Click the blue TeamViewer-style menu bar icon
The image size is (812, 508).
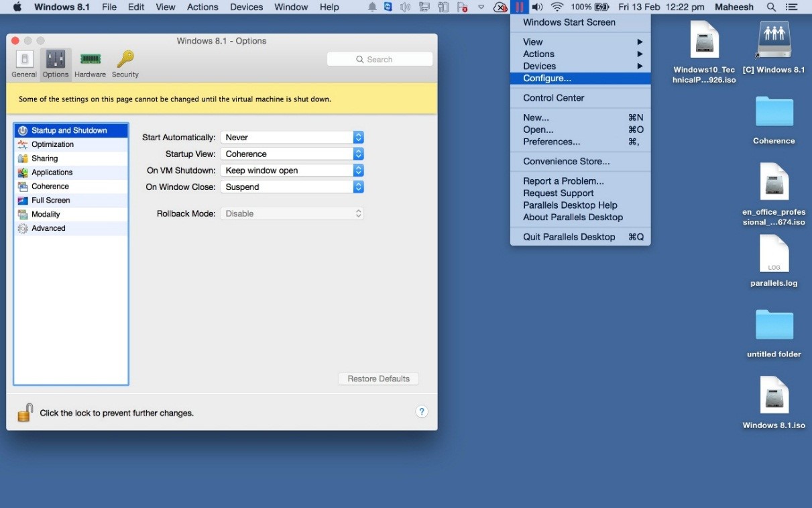[x=388, y=7]
